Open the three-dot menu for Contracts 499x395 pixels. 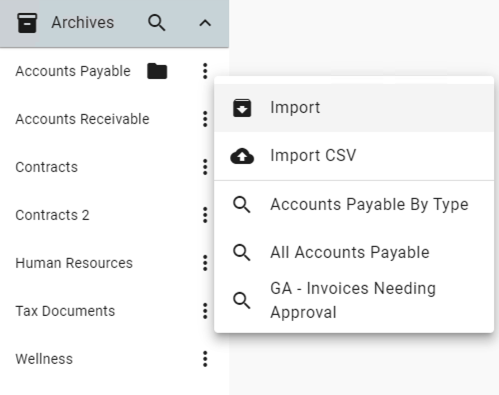(x=205, y=167)
